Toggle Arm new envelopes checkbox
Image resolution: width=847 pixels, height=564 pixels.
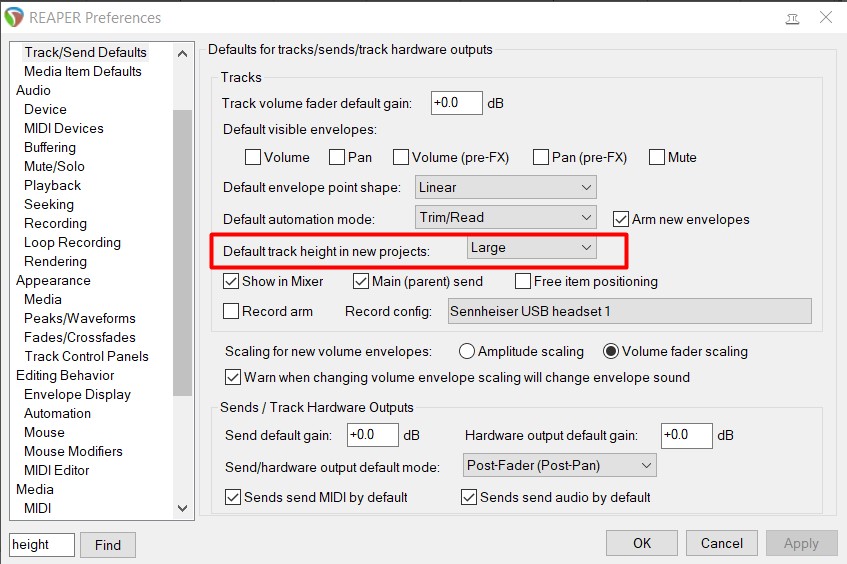tap(621, 219)
